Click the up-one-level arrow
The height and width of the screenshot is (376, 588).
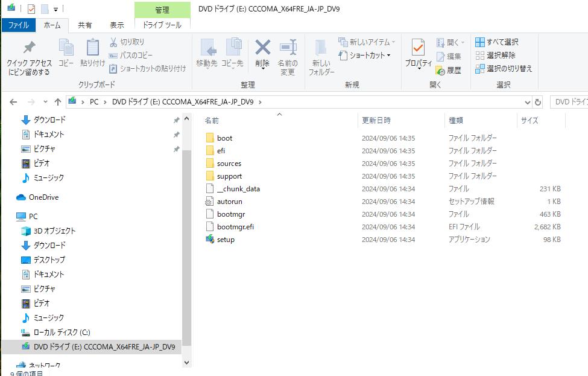[x=58, y=102]
